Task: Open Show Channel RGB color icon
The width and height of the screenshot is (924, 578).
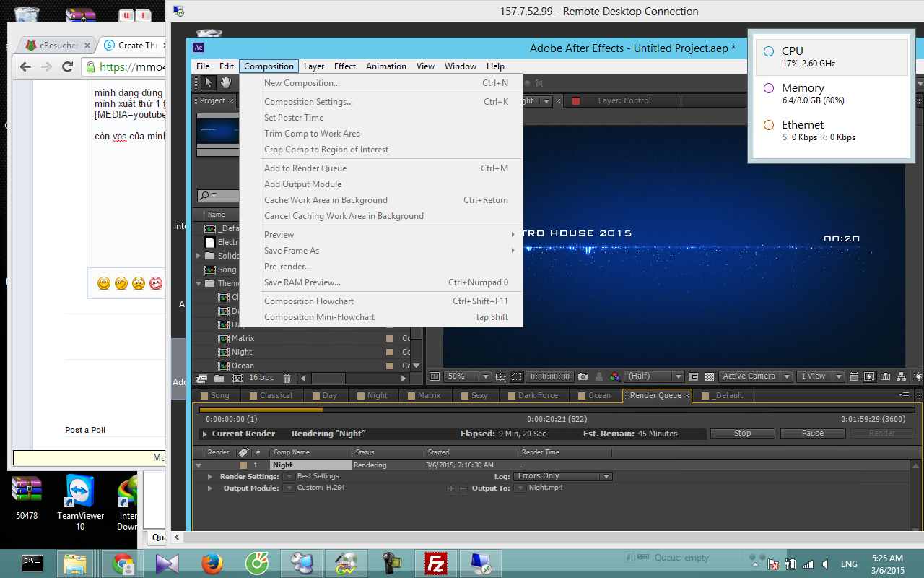Action: [615, 376]
